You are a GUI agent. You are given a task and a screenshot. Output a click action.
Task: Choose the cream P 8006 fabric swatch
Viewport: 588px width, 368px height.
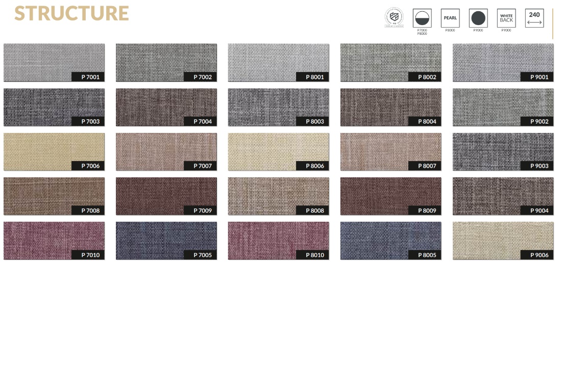coord(279,151)
